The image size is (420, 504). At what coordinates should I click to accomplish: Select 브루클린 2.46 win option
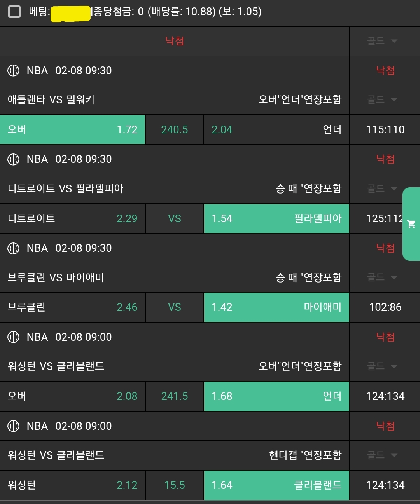[x=73, y=307]
